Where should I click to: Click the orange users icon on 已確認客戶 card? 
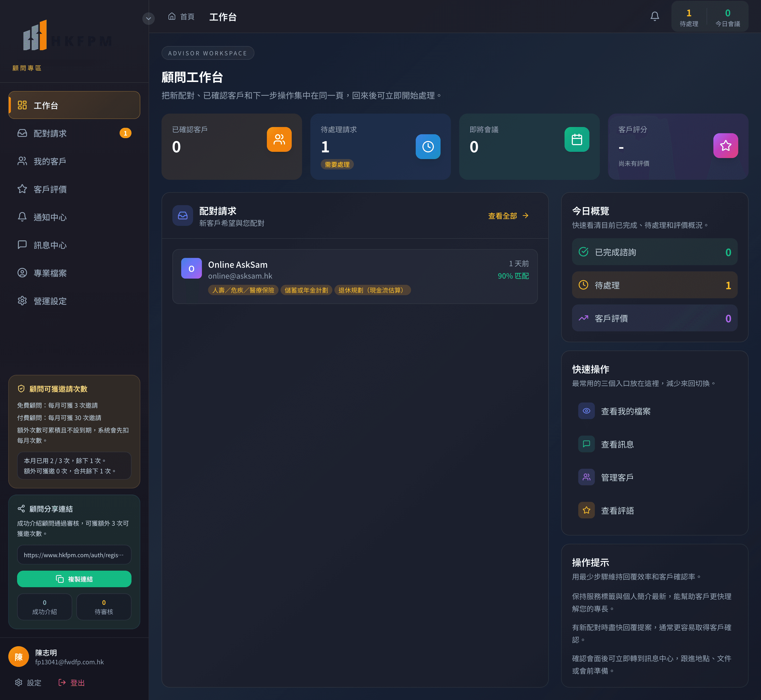pyautogui.click(x=279, y=139)
